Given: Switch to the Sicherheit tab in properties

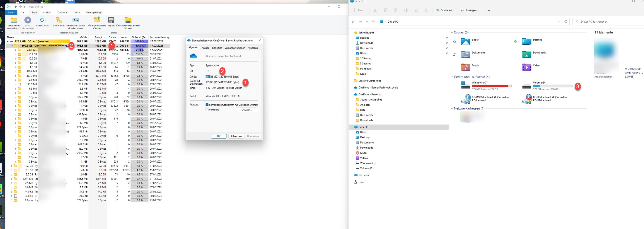Looking at the screenshot, I should 217,48.
